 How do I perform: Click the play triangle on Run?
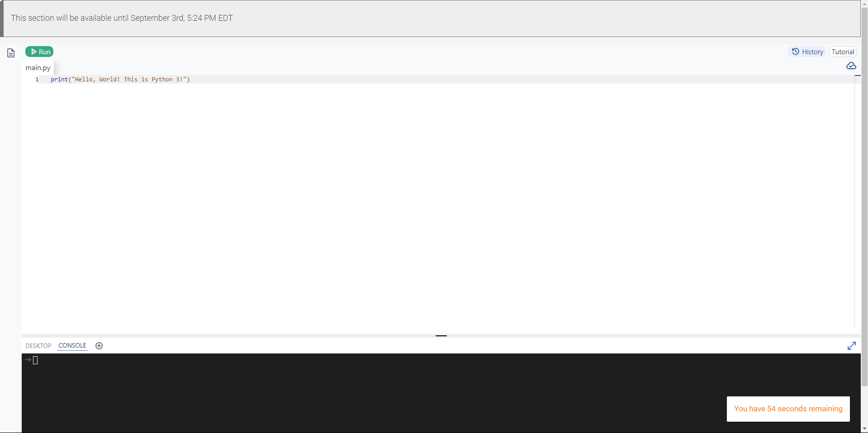coord(34,52)
